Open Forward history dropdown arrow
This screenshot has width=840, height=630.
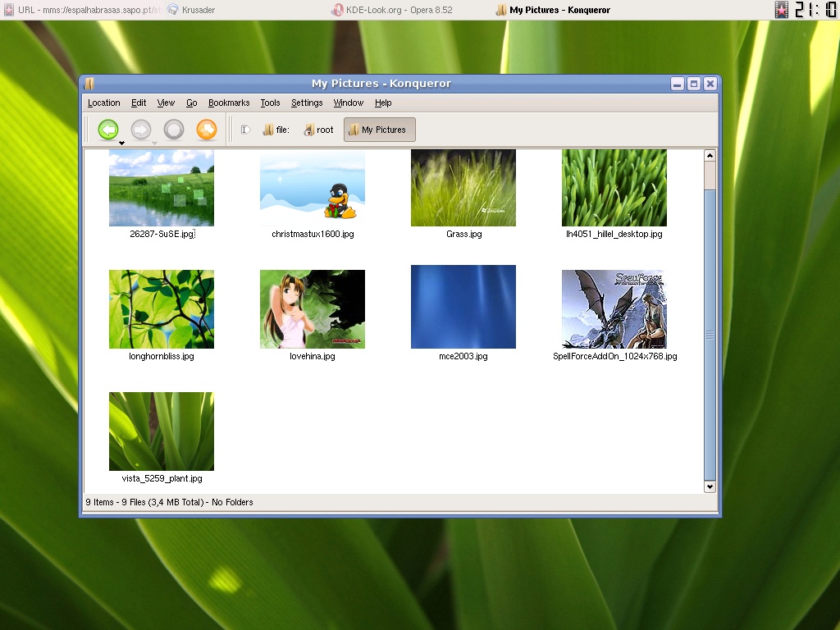(x=154, y=143)
